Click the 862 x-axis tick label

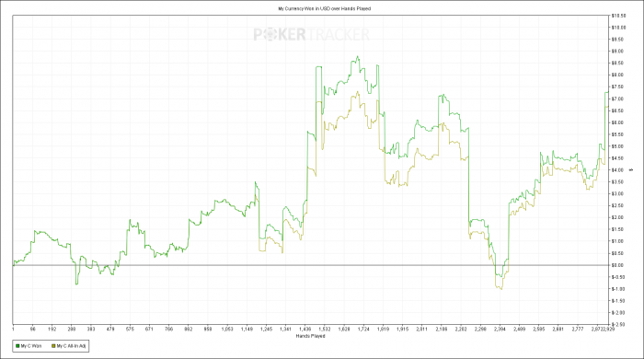188,329
